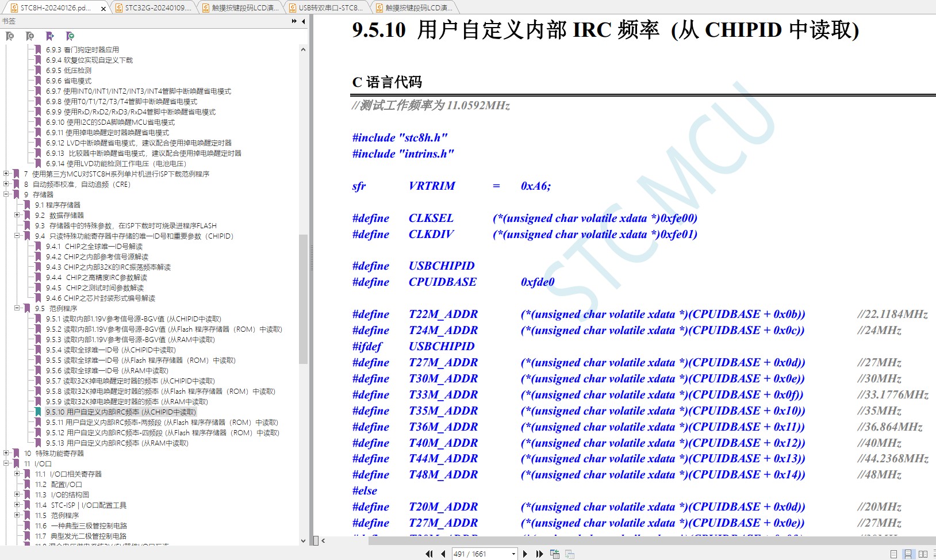The image size is (936, 560).
Task: Open the page number dropdown arrow
Action: point(513,554)
